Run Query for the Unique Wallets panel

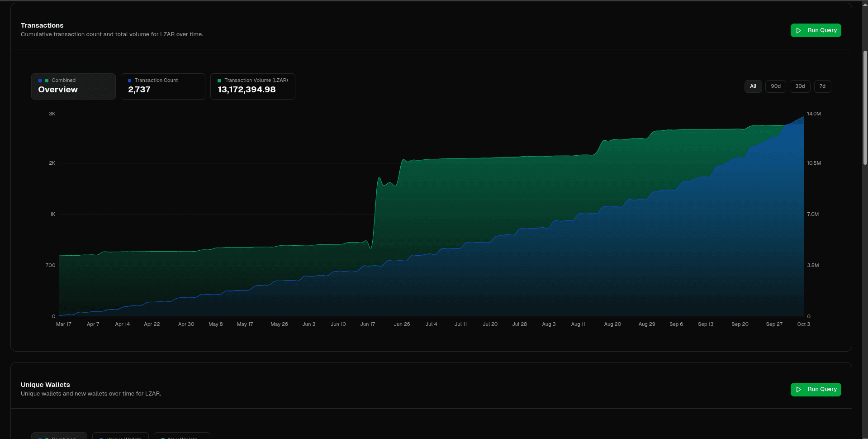coord(816,389)
